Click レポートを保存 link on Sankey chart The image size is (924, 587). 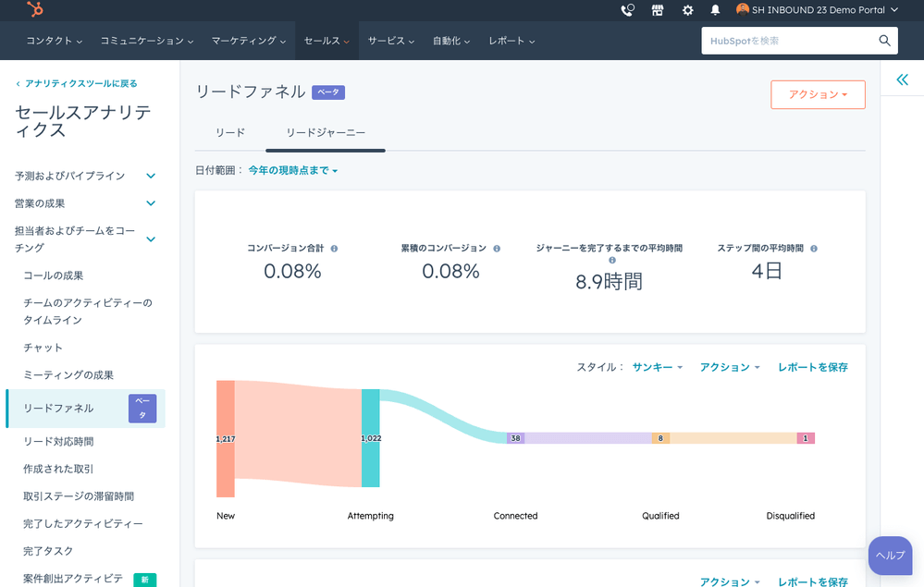click(x=812, y=367)
